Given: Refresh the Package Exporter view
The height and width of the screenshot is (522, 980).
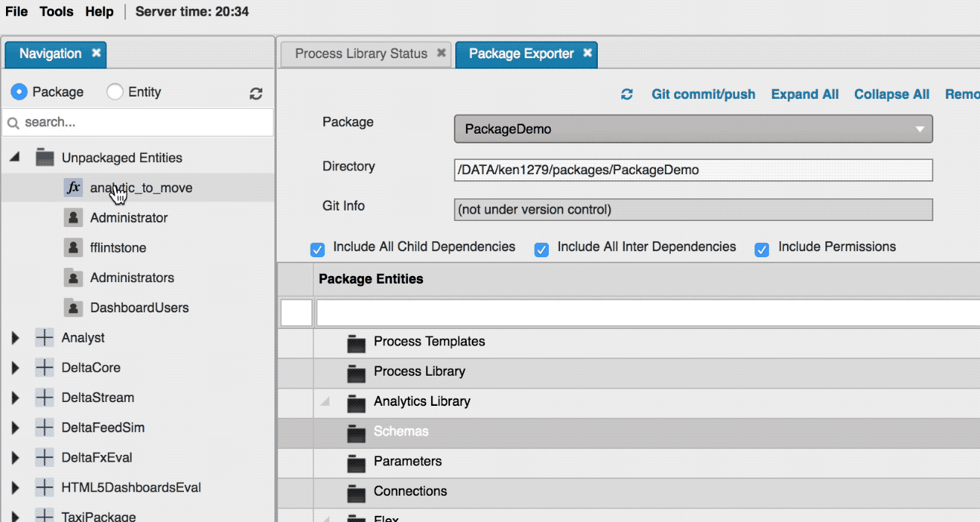Looking at the screenshot, I should (x=626, y=94).
